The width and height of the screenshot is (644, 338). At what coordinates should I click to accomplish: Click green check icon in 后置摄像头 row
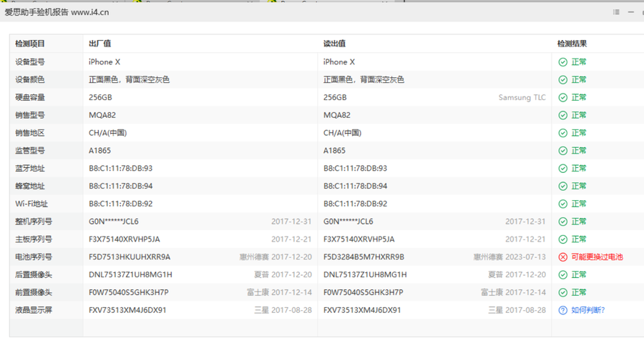click(x=563, y=274)
